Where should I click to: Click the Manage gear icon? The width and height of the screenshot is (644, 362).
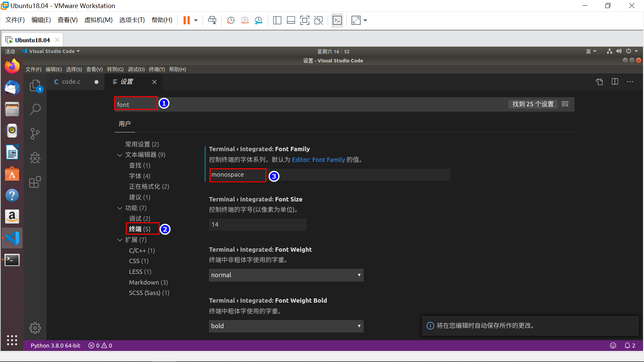35,328
